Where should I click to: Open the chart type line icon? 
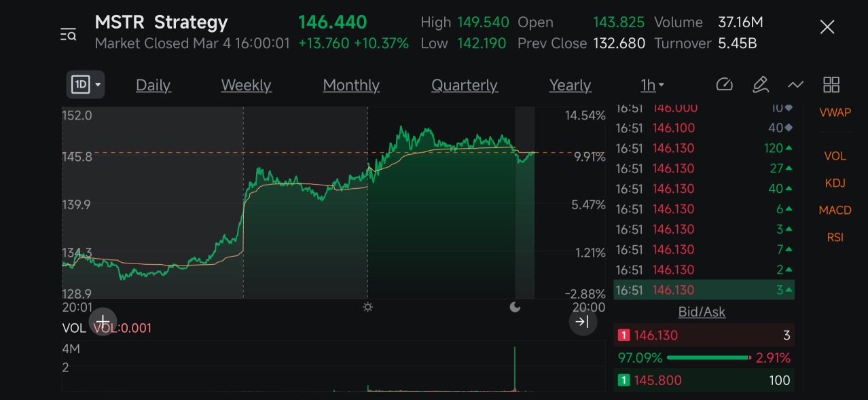click(795, 85)
